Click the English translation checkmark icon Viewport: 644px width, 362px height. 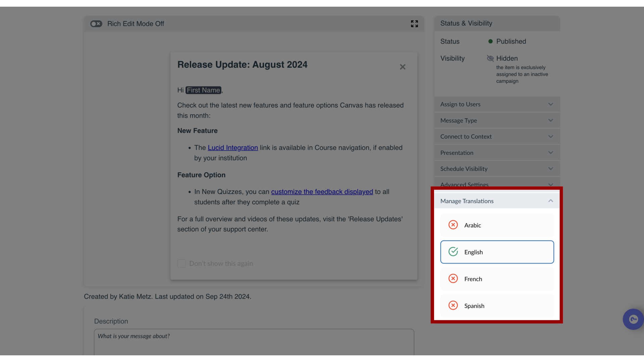(x=453, y=251)
